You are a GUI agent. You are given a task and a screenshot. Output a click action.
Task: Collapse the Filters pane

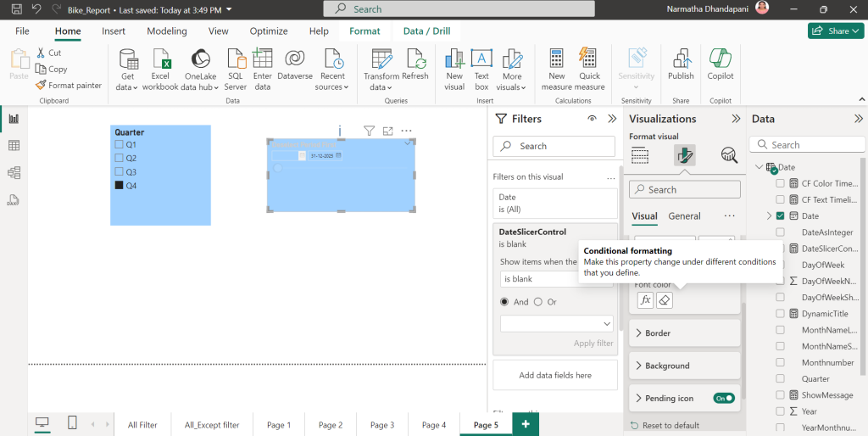[612, 119]
